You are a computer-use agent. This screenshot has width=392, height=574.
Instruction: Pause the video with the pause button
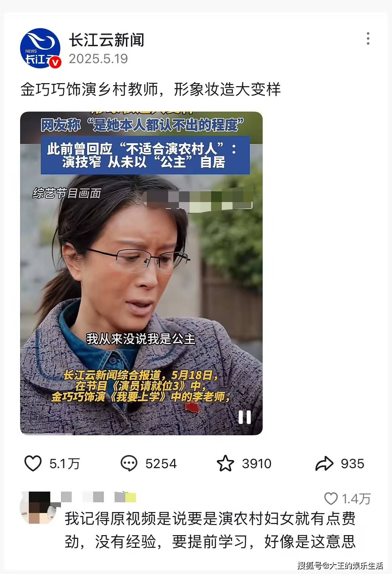coord(245,417)
